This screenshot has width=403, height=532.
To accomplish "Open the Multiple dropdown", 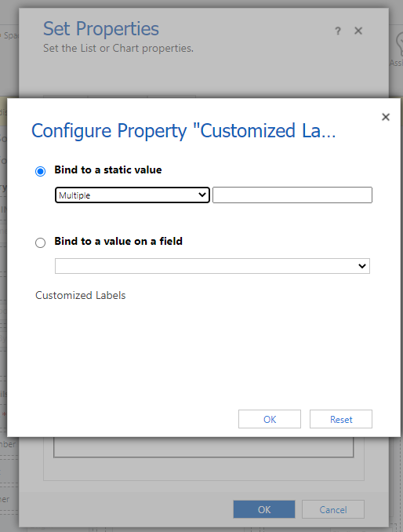I will point(133,195).
